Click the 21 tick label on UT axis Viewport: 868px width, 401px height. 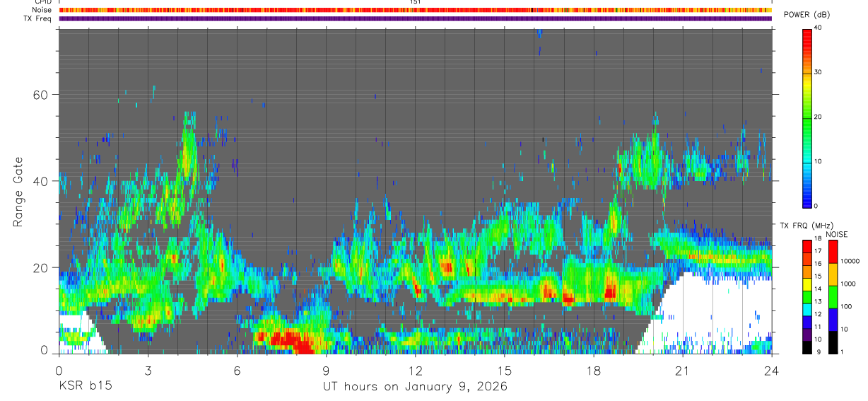[683, 370]
